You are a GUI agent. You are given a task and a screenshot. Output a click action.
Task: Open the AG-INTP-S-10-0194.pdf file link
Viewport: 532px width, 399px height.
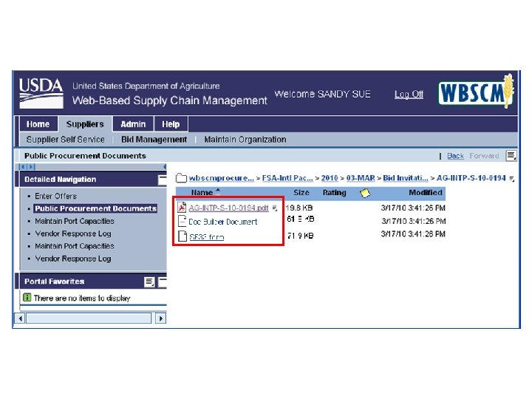228,208
